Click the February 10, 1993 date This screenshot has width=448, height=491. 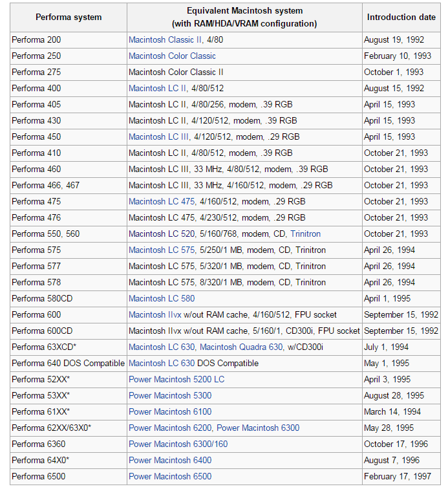coord(398,56)
